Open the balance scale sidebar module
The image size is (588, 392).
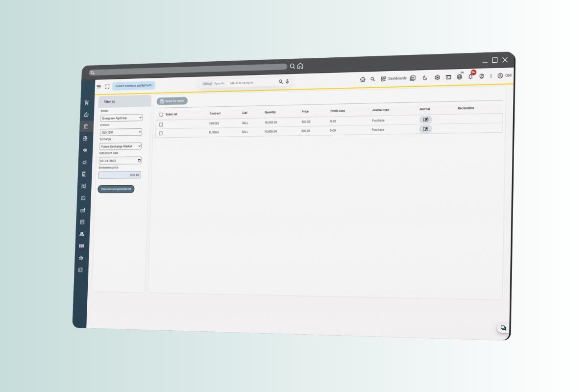point(85,138)
